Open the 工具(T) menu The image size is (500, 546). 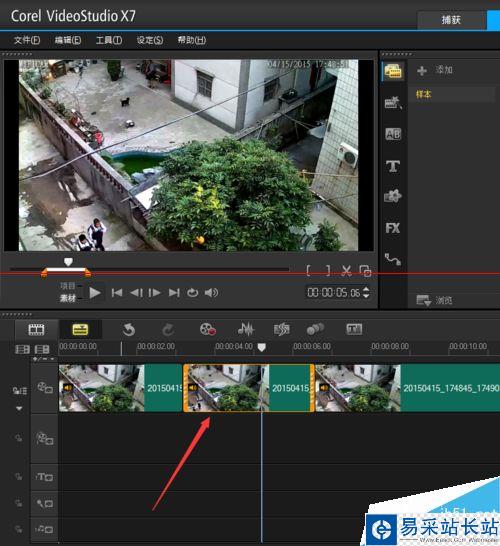109,40
